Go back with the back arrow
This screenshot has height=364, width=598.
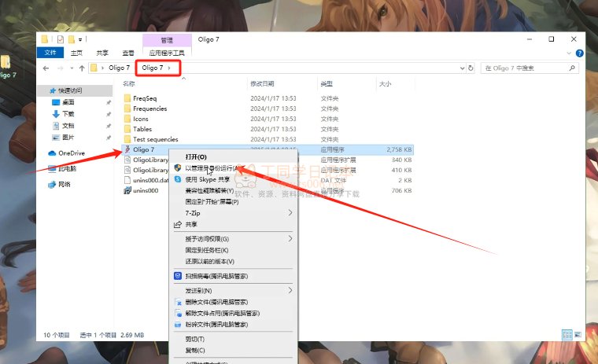(46, 68)
